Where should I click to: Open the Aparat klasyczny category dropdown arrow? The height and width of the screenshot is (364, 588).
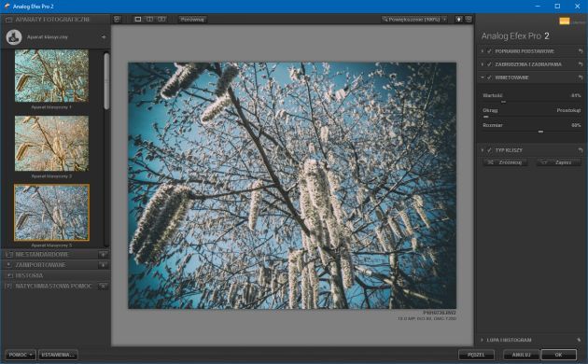(x=104, y=37)
